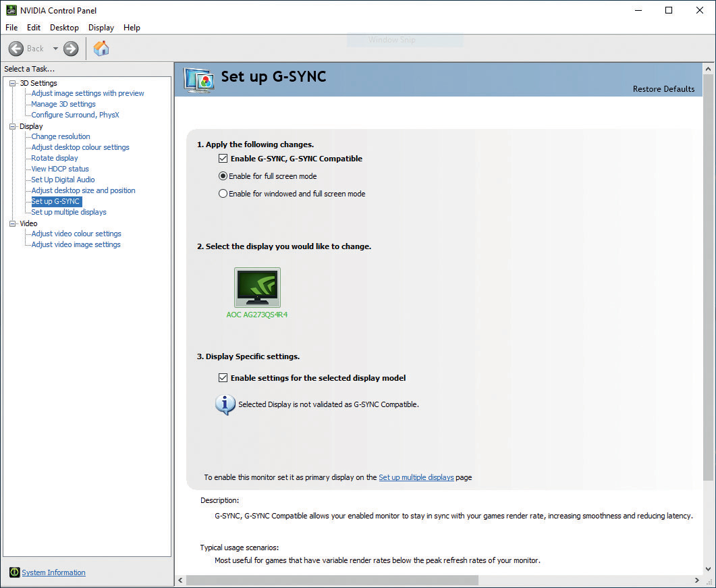Collapse the Display tree node
The height and width of the screenshot is (588, 716).
(x=12, y=126)
